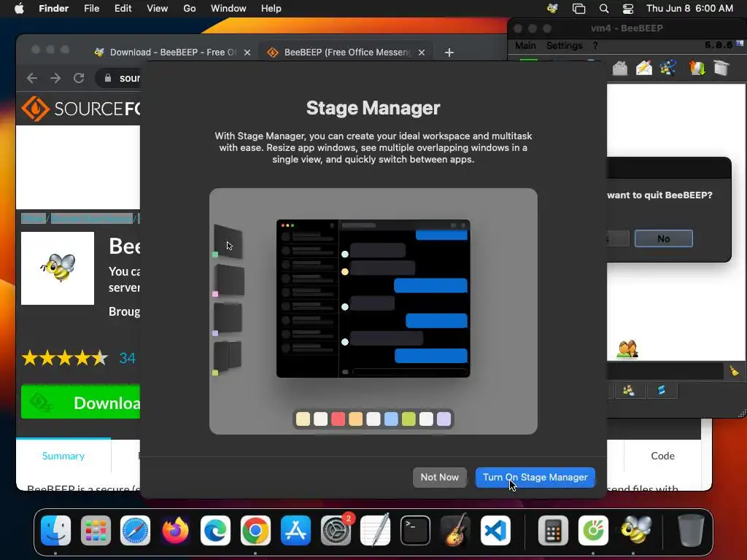Open Control Center from the menu bar
The image size is (747, 560).
click(x=628, y=9)
